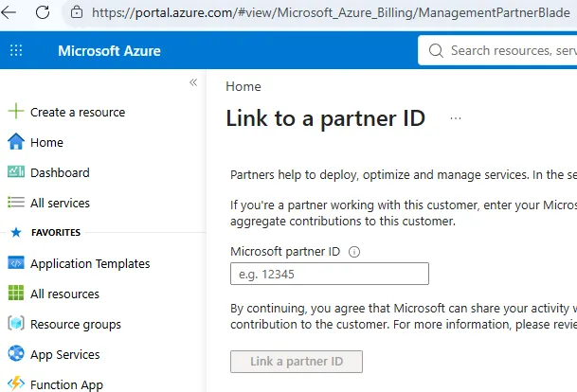Open All resources

click(64, 294)
